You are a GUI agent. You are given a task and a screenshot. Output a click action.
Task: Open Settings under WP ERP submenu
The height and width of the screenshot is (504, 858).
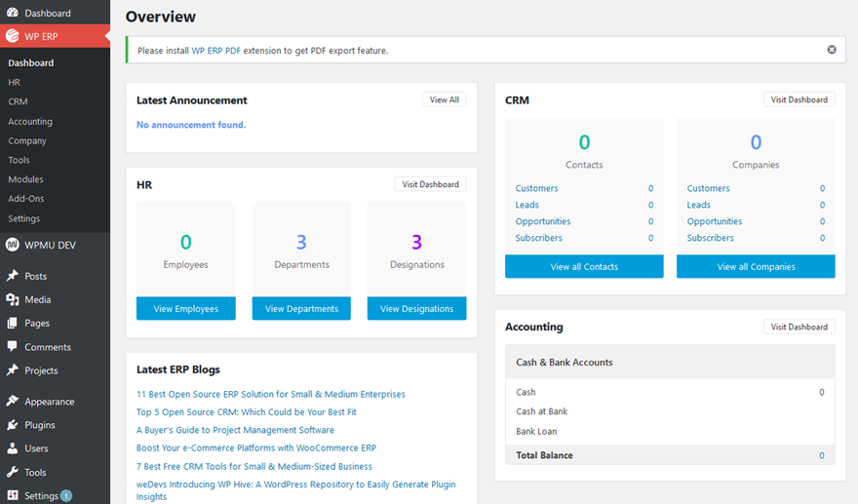(x=23, y=218)
